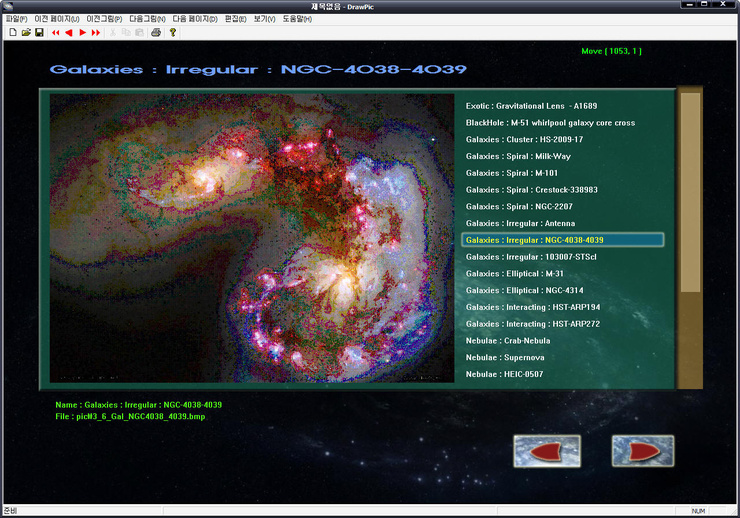
Task: Select Galaxies : Spiral : M-101
Action: [x=512, y=173]
